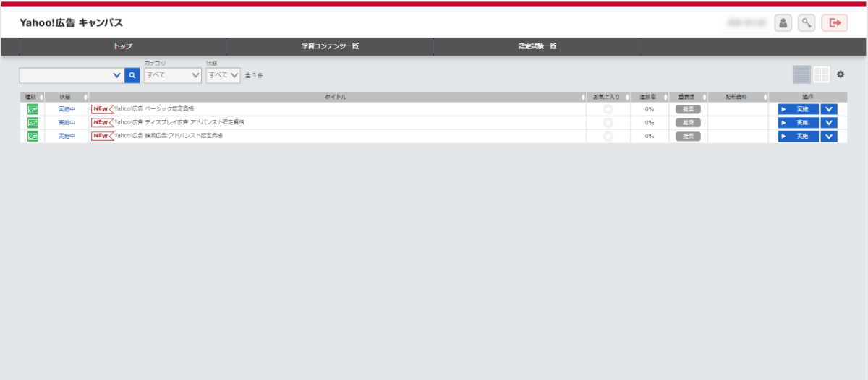Open the カテゴリ dropdown

[173, 75]
